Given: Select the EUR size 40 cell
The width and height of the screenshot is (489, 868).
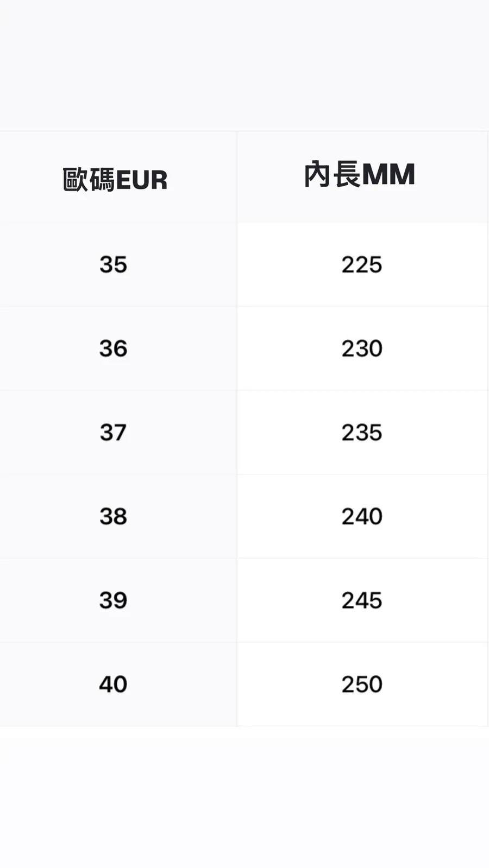Looking at the screenshot, I should pos(113,684).
